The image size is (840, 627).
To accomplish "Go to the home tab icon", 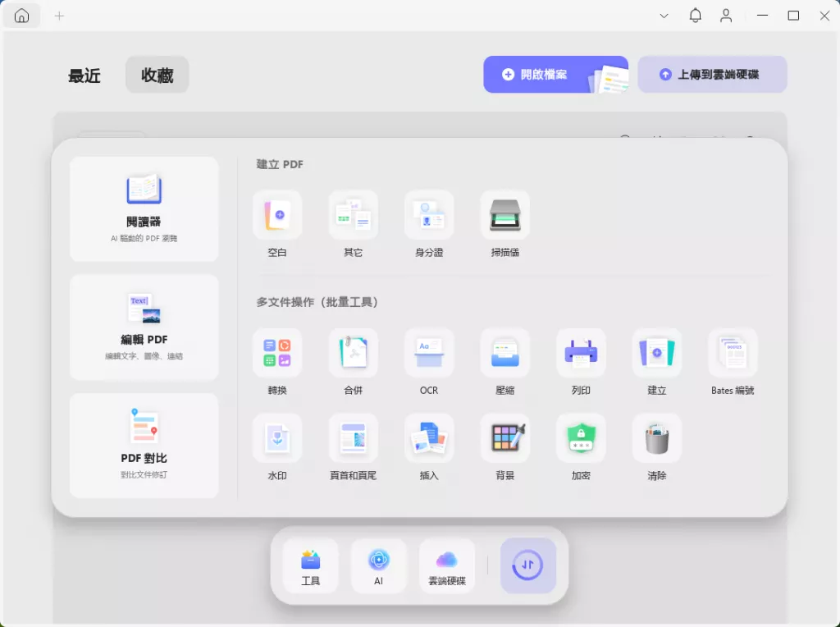I will (x=21, y=16).
